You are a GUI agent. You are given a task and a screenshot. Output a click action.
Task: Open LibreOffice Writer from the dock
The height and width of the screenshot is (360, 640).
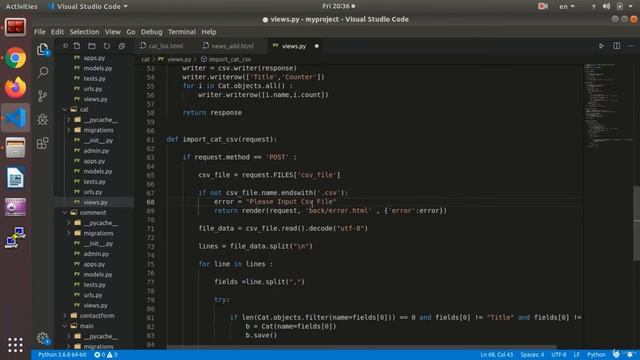[x=16, y=178]
